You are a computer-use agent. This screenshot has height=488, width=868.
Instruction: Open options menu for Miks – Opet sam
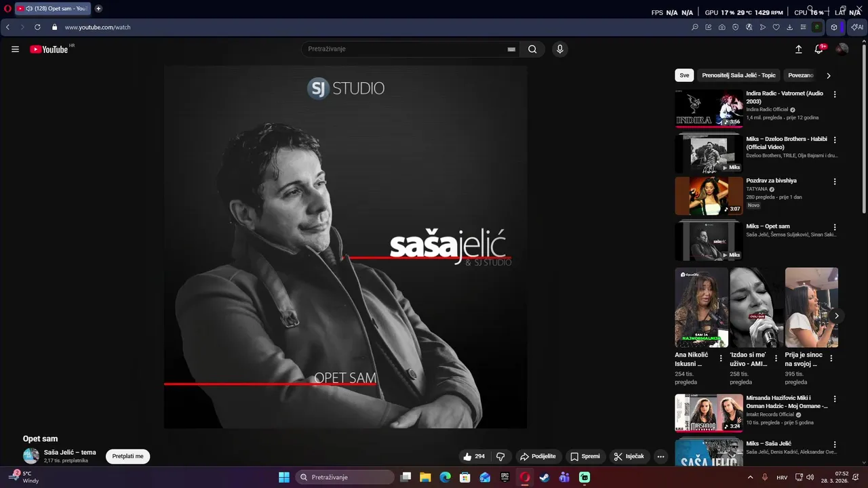(x=835, y=227)
